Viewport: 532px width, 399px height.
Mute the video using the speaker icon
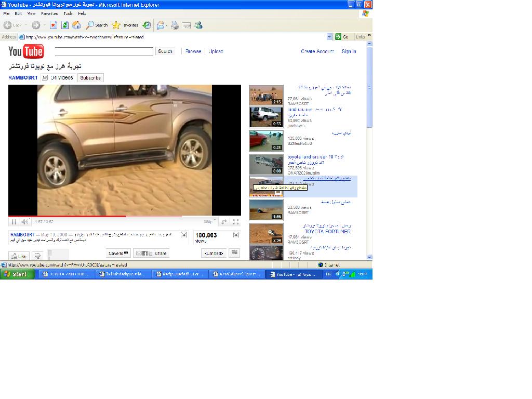coord(24,222)
